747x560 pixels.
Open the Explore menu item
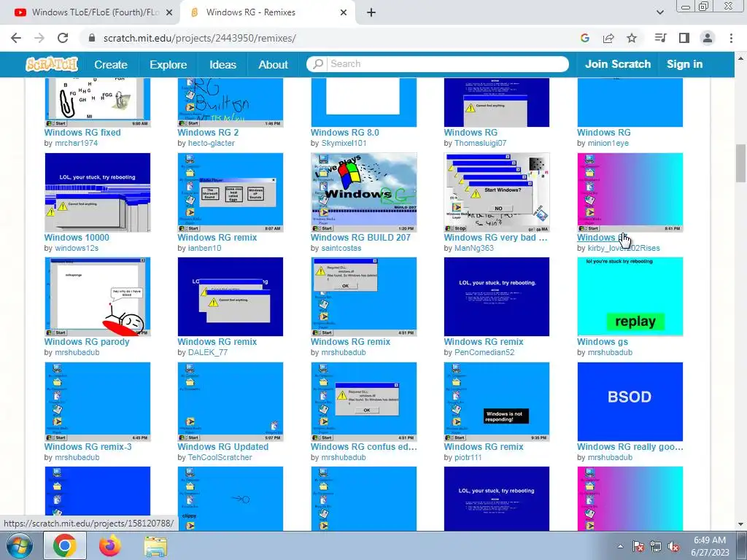169,64
